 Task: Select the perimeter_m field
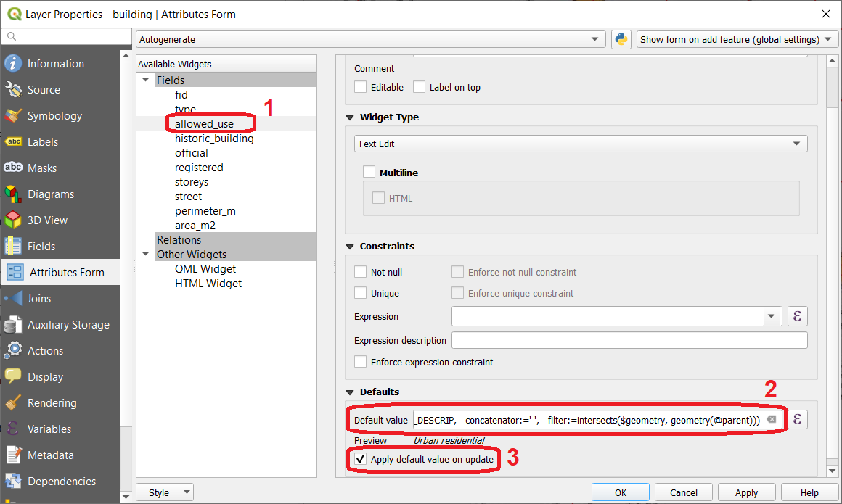[205, 210]
